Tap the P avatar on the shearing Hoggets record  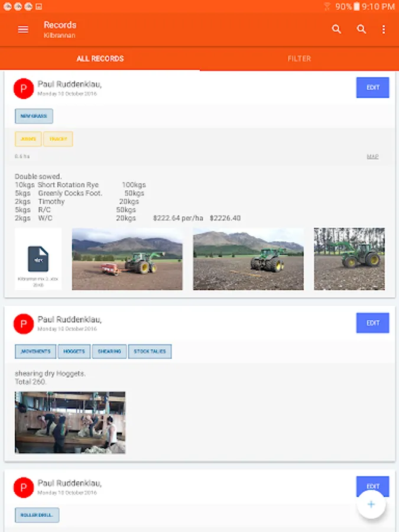tap(24, 324)
